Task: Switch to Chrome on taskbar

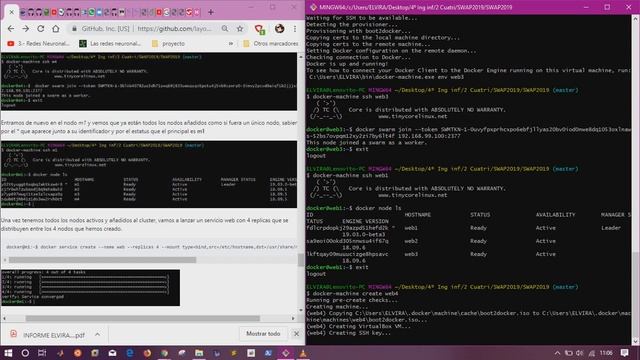Action: point(164,353)
